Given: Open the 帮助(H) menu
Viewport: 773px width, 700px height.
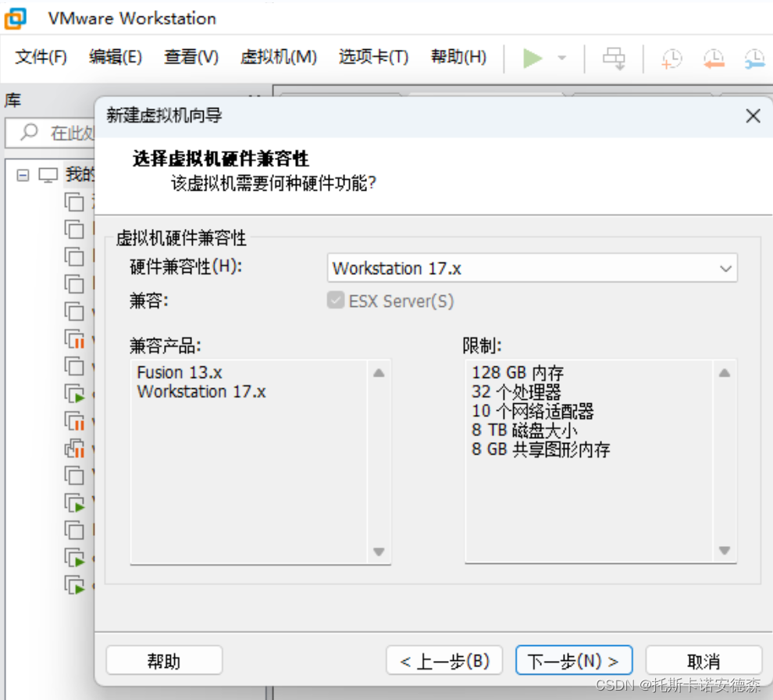Looking at the screenshot, I should [458, 57].
